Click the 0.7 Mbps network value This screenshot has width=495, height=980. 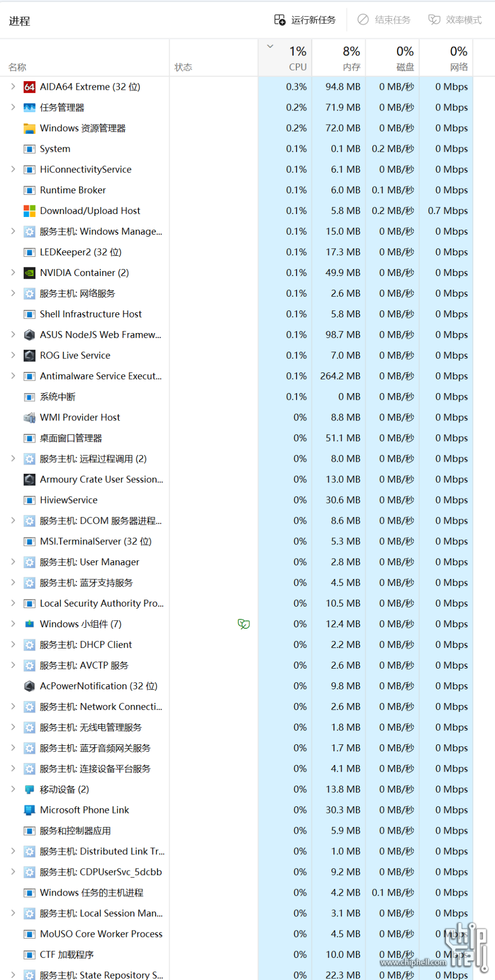pyautogui.click(x=448, y=211)
